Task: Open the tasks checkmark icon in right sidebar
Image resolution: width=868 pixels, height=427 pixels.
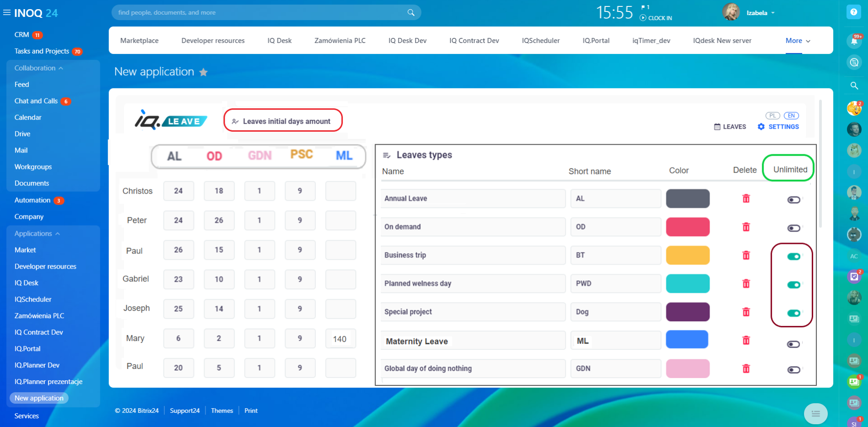Action: (854, 276)
